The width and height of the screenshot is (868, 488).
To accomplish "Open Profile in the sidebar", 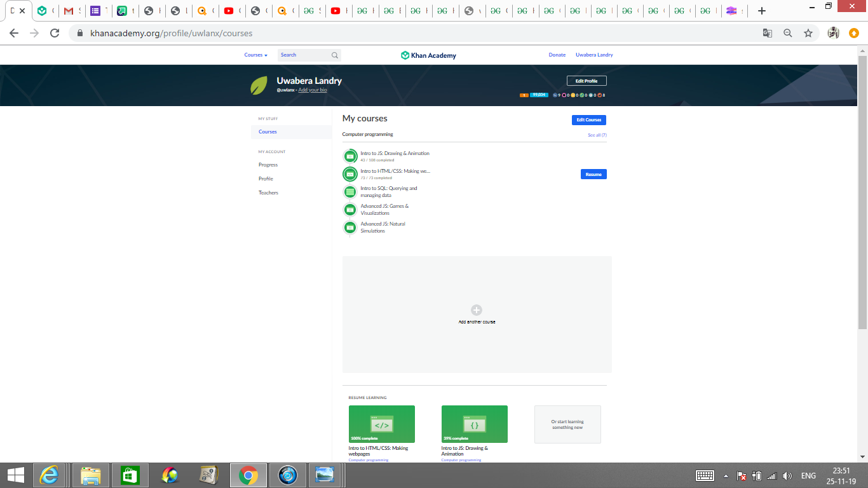I will coord(266,179).
